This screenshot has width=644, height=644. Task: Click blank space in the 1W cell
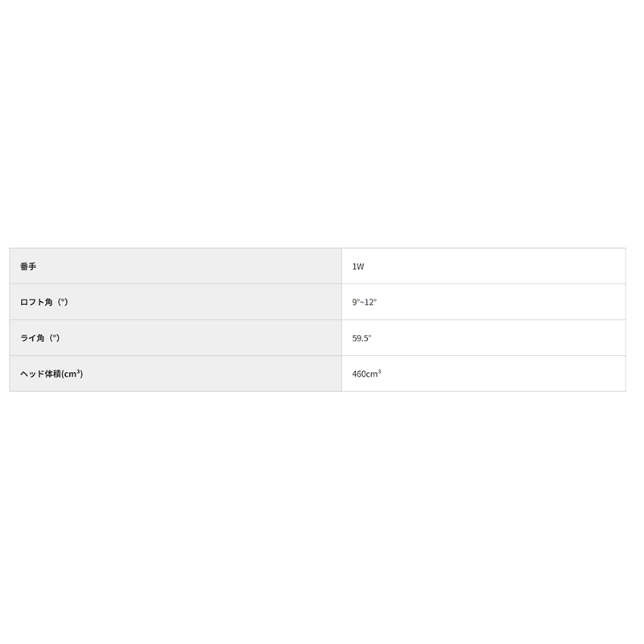pos(499,266)
